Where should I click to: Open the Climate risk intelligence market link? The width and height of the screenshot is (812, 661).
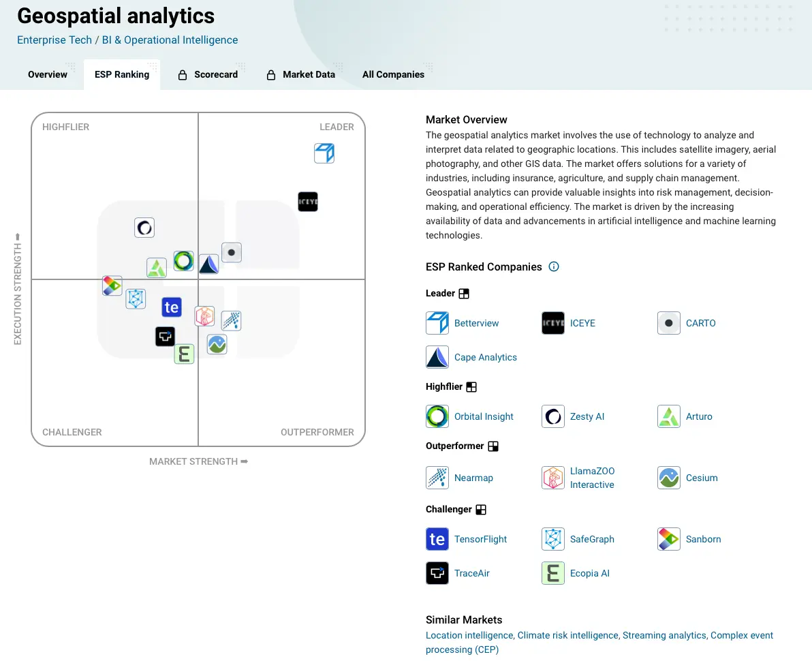tap(568, 635)
